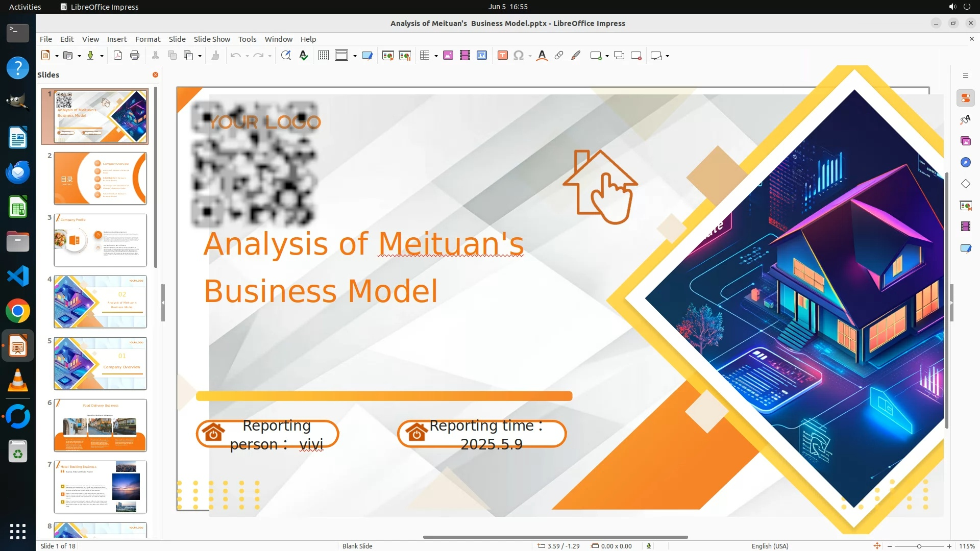Viewport: 980px width, 551px height.
Task: Open the Format menu
Action: pos(148,39)
